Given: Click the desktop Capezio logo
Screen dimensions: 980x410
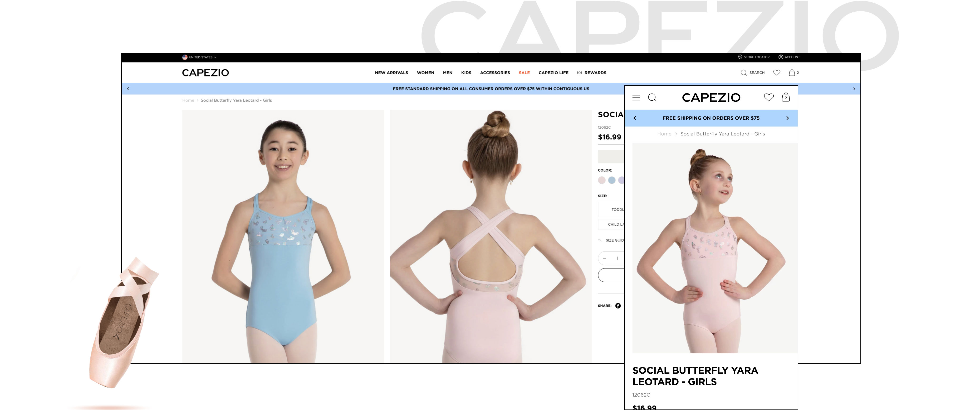Looking at the screenshot, I should [x=205, y=73].
